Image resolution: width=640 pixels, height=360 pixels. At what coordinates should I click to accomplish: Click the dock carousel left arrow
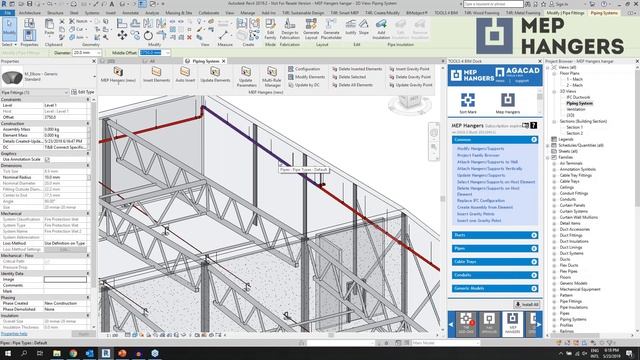point(451,324)
